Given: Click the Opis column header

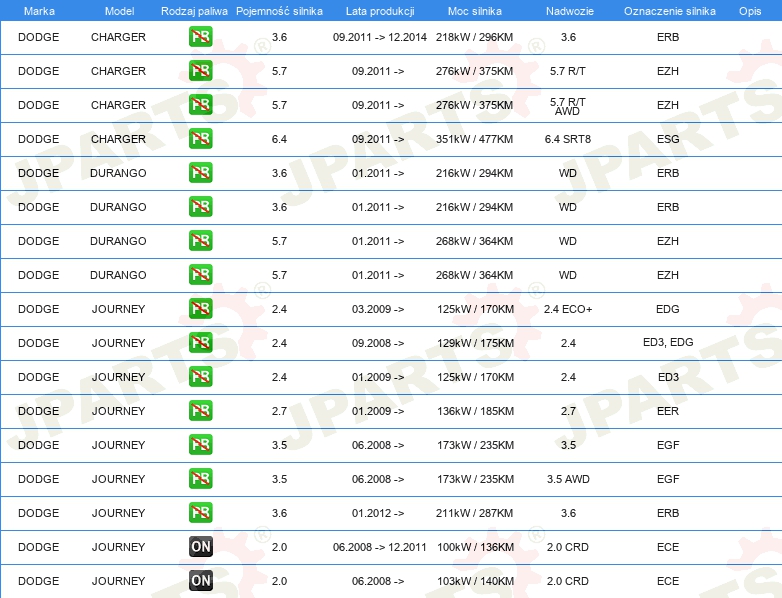Looking at the screenshot, I should point(749,10).
